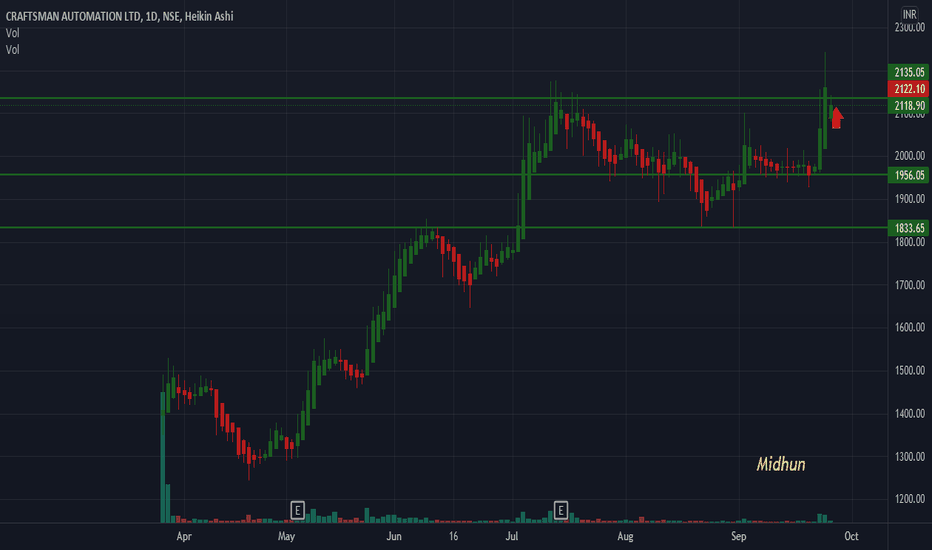Click the 16 date axis label
The width and height of the screenshot is (932, 550).
click(x=453, y=536)
